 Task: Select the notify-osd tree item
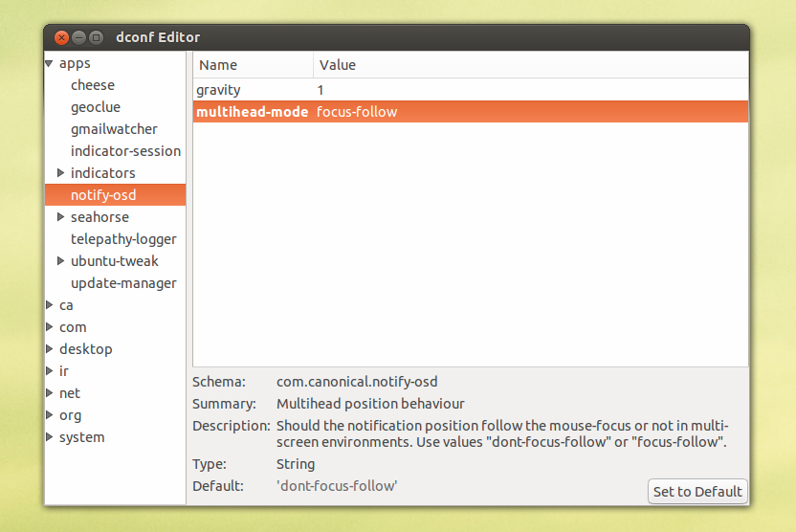tap(115, 195)
